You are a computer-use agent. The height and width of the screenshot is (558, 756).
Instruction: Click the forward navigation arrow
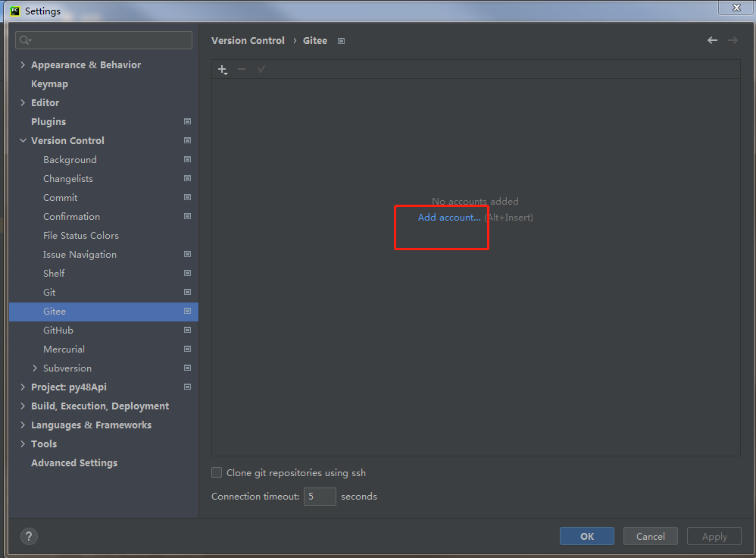[x=733, y=40]
